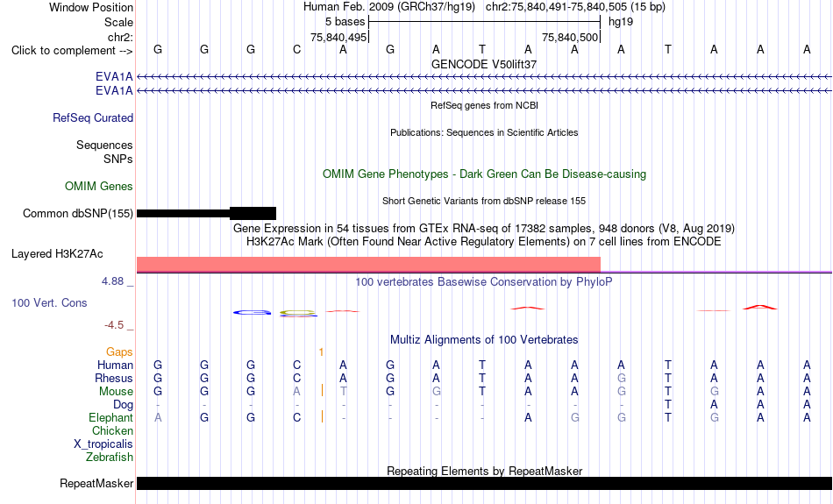Select the Dog species label
The width and height of the screenshot is (833, 504).
[123, 405]
